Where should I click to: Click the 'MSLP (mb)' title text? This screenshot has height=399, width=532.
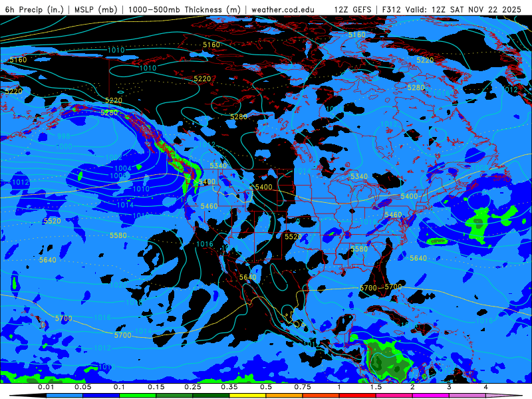click(x=96, y=9)
